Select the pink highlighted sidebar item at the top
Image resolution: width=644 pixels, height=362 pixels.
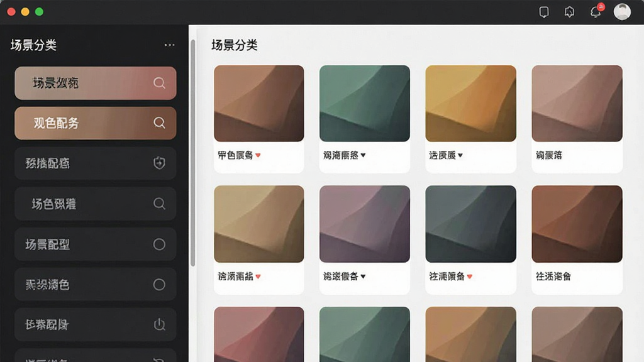pyautogui.click(x=96, y=83)
